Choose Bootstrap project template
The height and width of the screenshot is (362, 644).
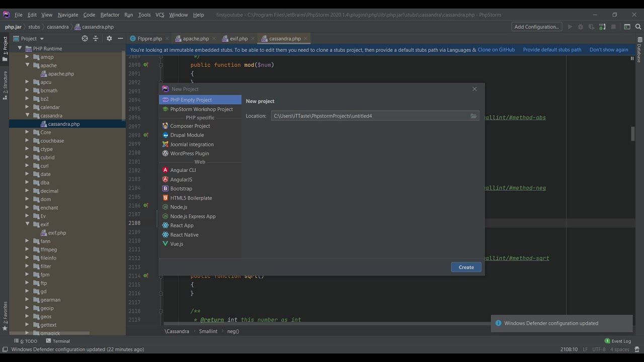[x=200, y=189]
